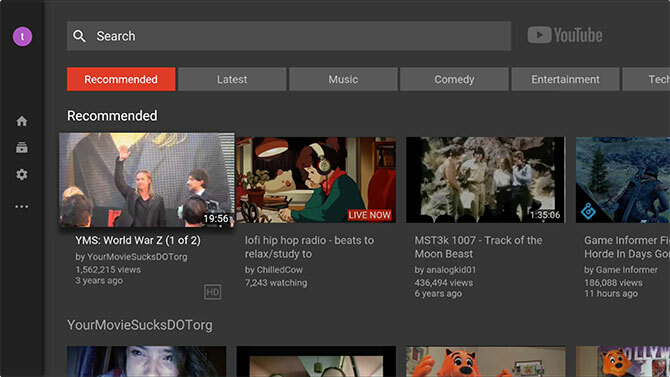Image resolution: width=670 pixels, height=377 pixels.
Task: Play the YMS: World War Z thumbnail
Action: point(147,180)
